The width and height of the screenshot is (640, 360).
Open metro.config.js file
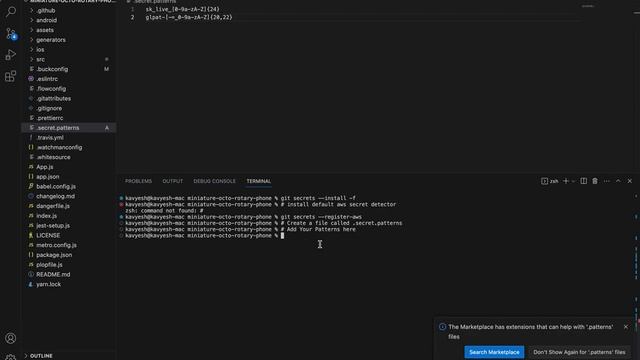point(69,245)
